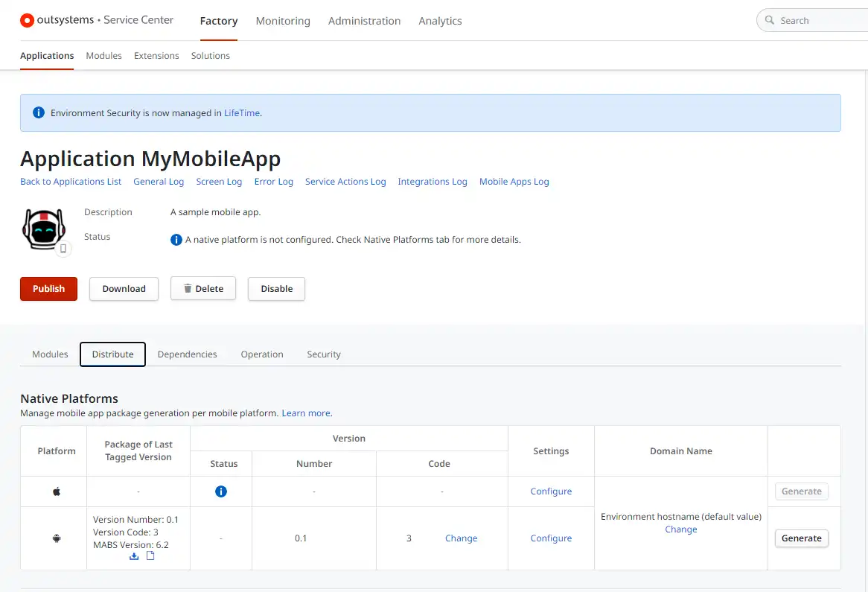This screenshot has height=592, width=868.
Task: Click the red Publish button
Action: [x=48, y=288]
